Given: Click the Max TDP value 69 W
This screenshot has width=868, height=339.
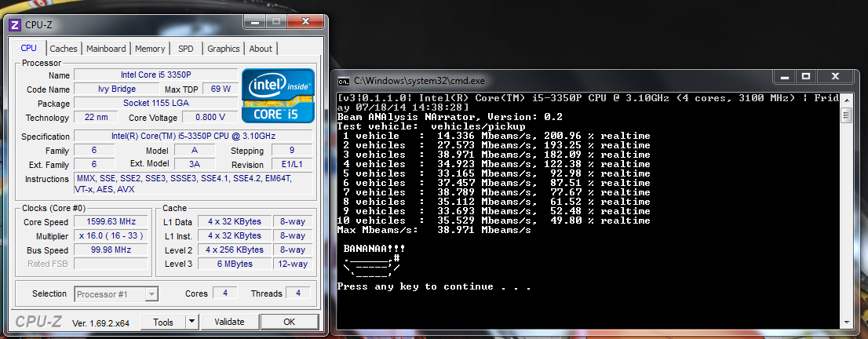Looking at the screenshot, I should tap(221, 89).
